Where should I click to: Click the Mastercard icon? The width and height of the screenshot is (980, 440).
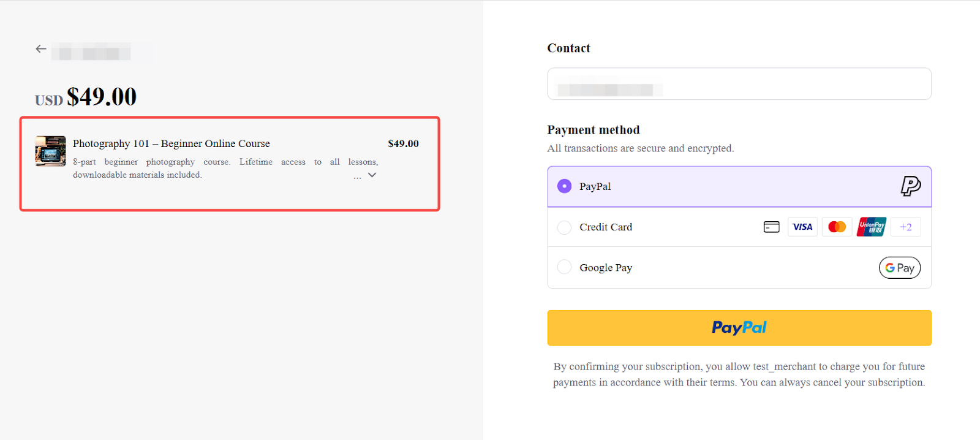coord(837,227)
